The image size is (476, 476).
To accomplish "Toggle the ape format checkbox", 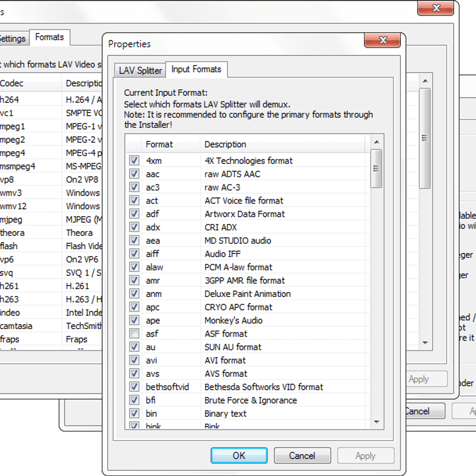I will (134, 320).
